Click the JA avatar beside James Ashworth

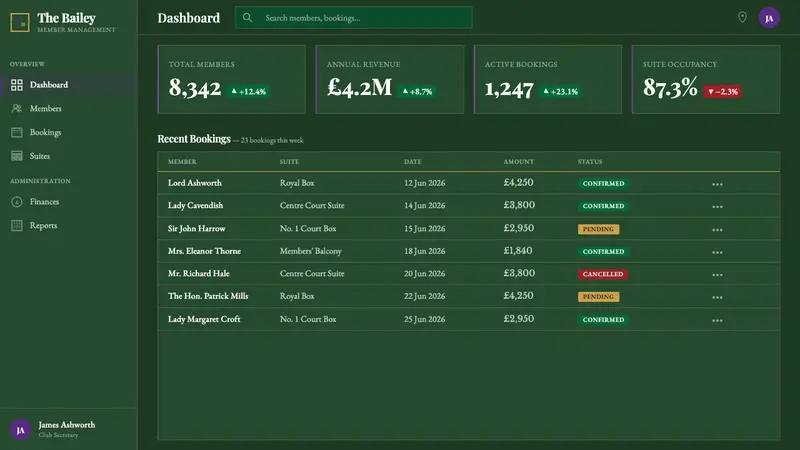point(20,430)
